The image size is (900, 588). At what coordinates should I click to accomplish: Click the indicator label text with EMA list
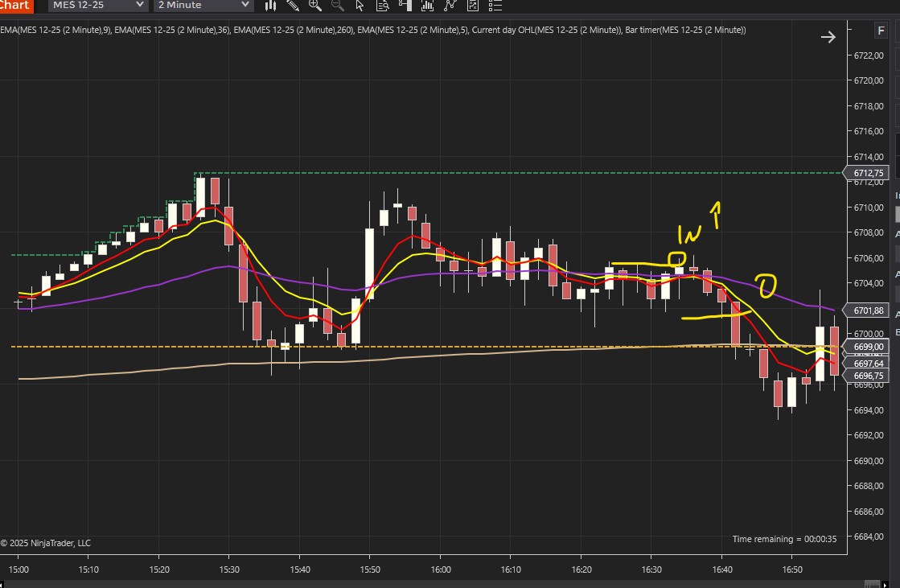tap(373, 30)
